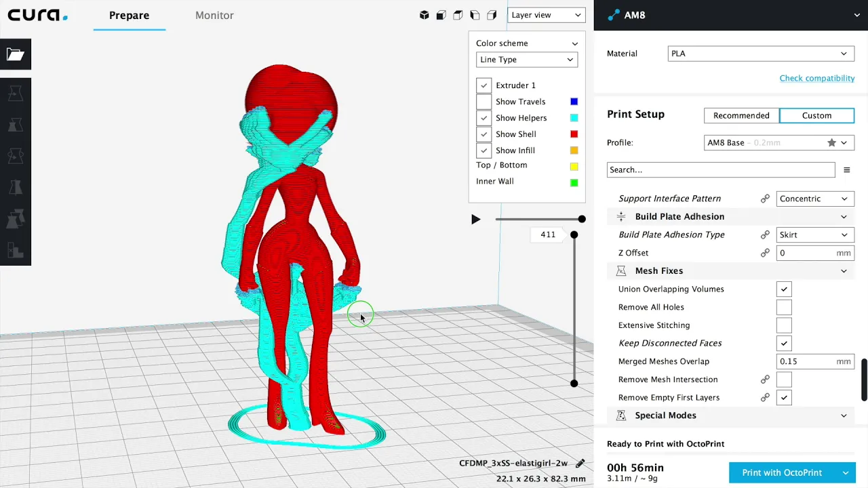Collapse the Color scheme panel chevron
This screenshot has height=488, width=868.
click(574, 43)
